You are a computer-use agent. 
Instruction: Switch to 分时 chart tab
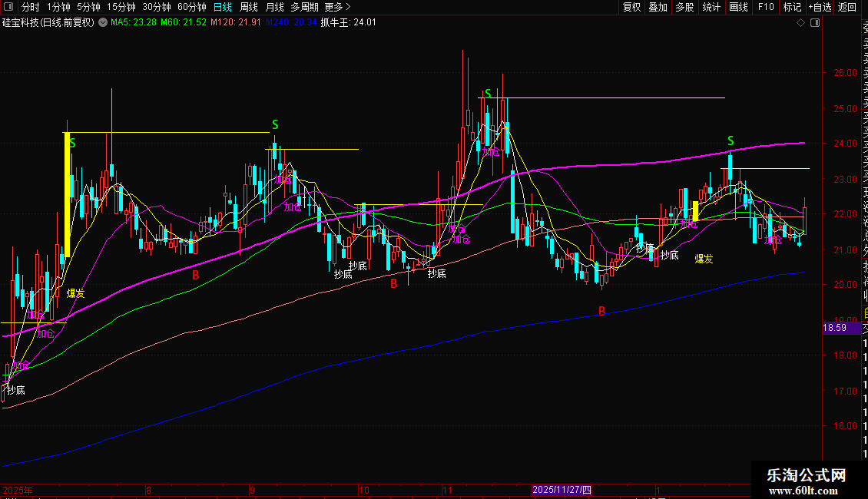click(31, 7)
